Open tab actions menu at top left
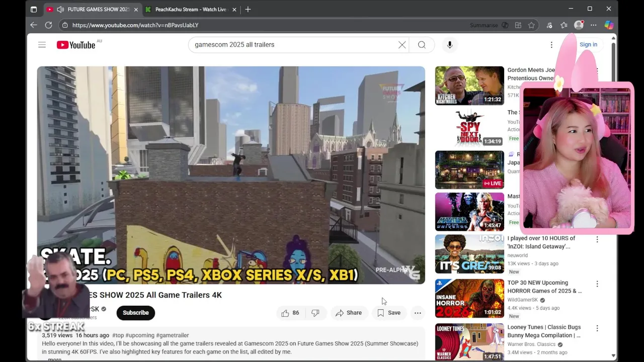The width and height of the screenshot is (644, 362). pos(34,9)
